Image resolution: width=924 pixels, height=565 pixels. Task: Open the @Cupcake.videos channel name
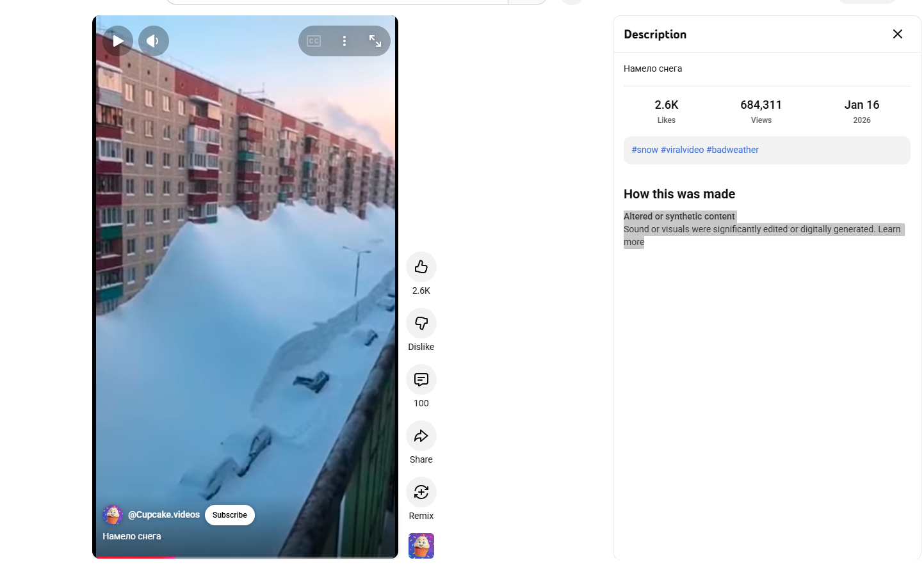164,515
